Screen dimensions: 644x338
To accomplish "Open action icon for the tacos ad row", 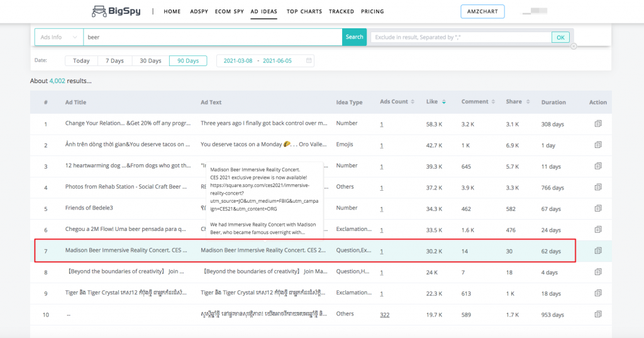I will click(x=598, y=145).
